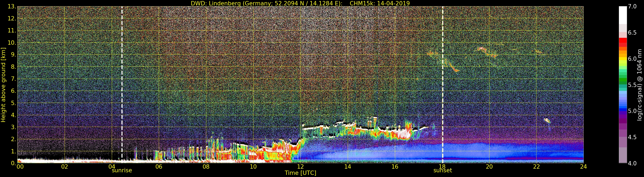Click the '3.' tick label on the height axis
Image resolution: width=644 pixels, height=177 pixels.
(x=14, y=127)
